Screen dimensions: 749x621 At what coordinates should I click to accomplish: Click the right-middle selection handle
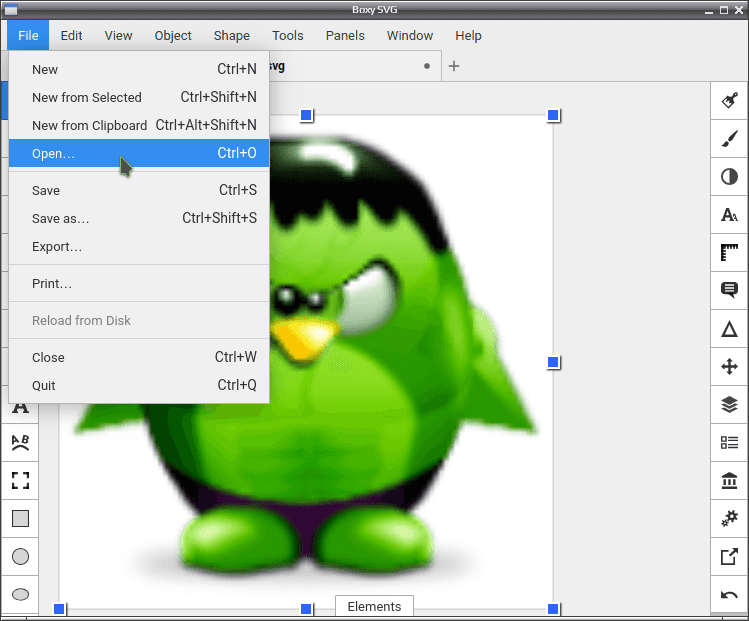pos(553,363)
